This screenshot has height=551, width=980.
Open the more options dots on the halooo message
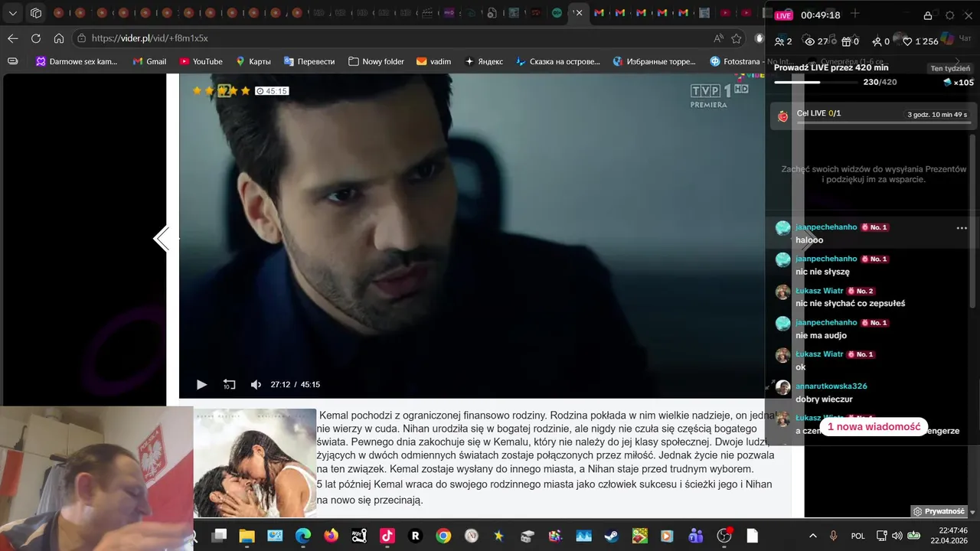(x=962, y=228)
